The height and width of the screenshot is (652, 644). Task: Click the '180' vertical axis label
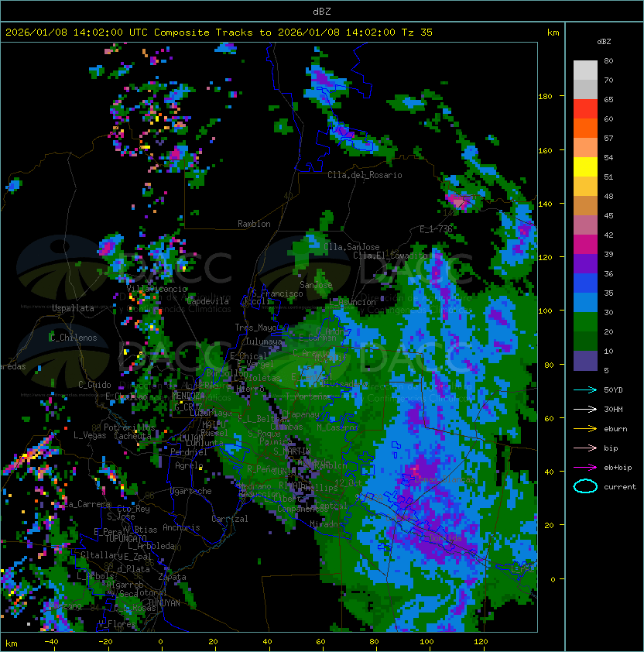[545, 97]
